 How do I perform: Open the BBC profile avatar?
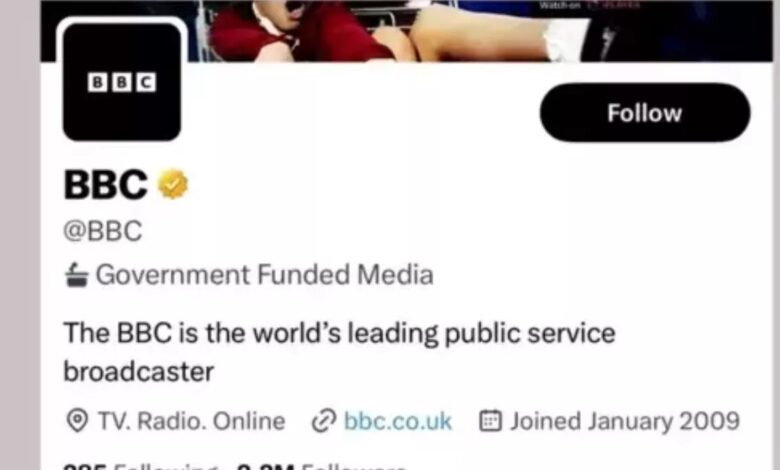coord(122,82)
